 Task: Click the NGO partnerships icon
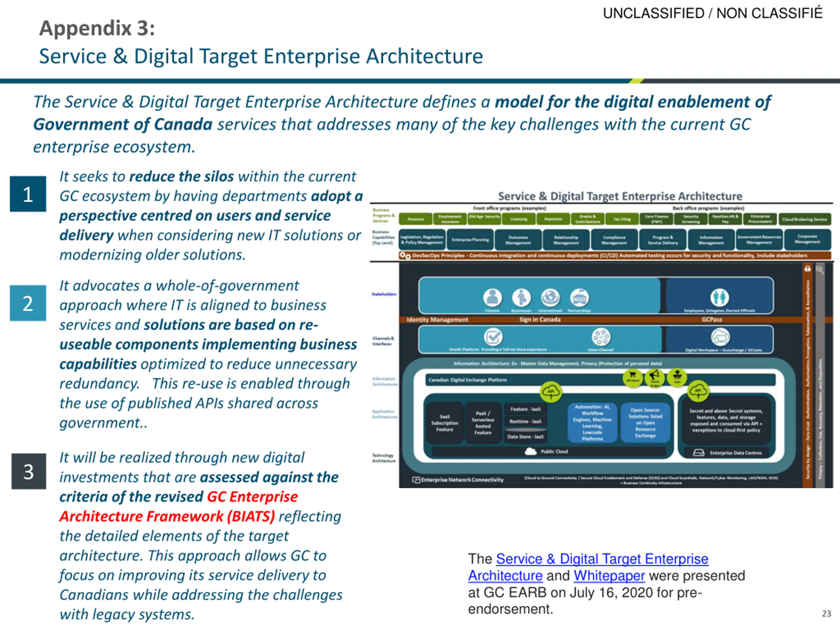tap(579, 297)
